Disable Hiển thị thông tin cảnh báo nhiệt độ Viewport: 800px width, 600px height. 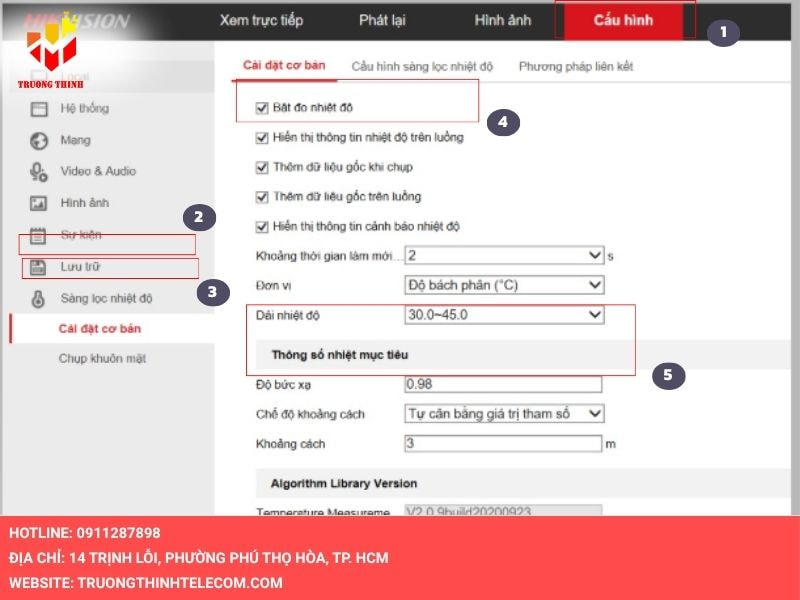click(262, 226)
